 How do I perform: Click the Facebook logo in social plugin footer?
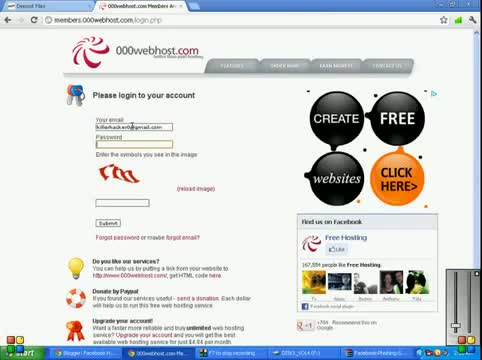(305, 306)
